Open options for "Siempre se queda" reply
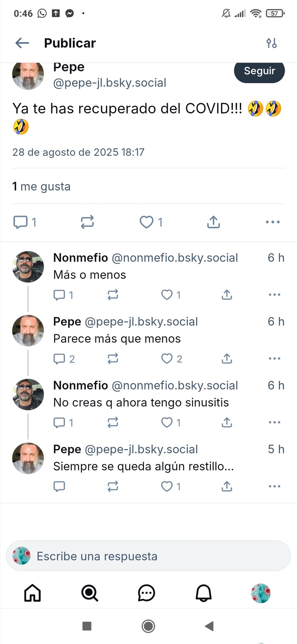Image resolution: width=297 pixels, height=644 pixels. click(x=274, y=486)
